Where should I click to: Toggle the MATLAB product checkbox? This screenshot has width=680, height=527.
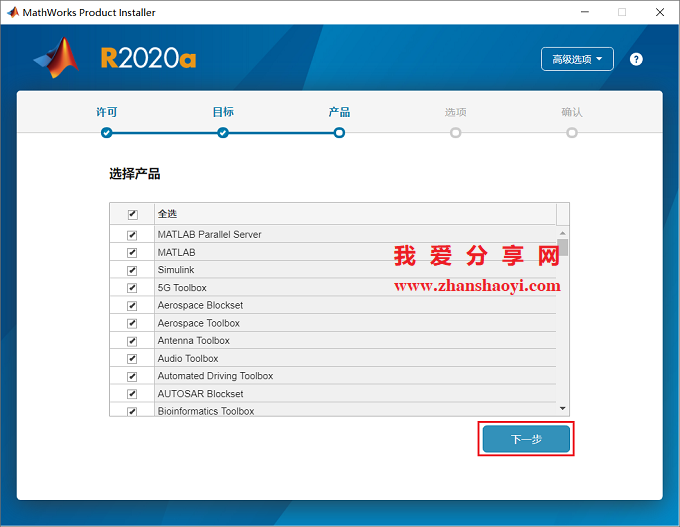[132, 252]
